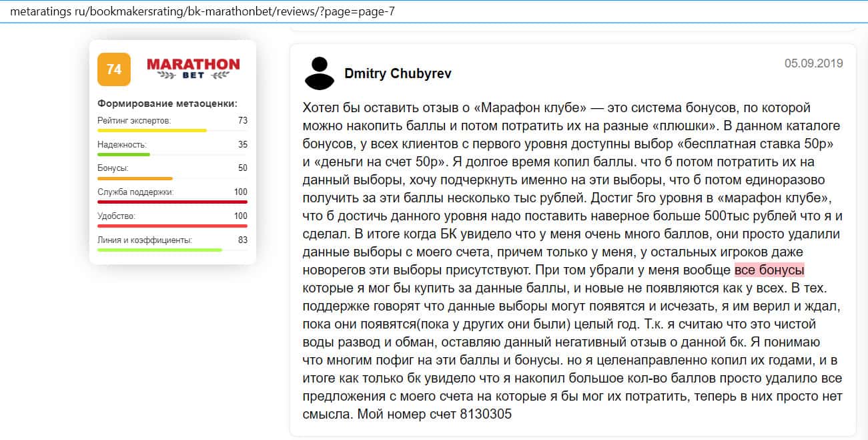Viewport: 868px width, 440px height.
Task: Click the support service value 100
Action: coord(240,192)
